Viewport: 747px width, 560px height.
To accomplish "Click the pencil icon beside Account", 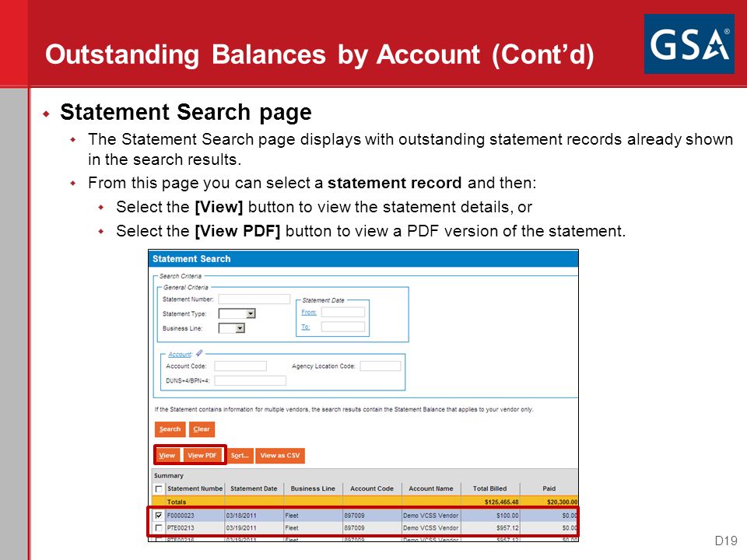I will (x=199, y=353).
